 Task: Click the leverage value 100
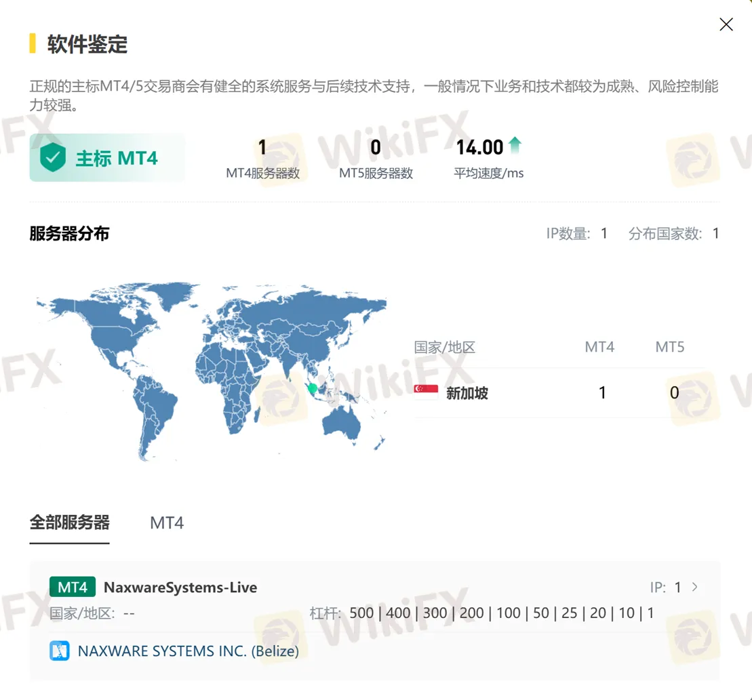[509, 613]
